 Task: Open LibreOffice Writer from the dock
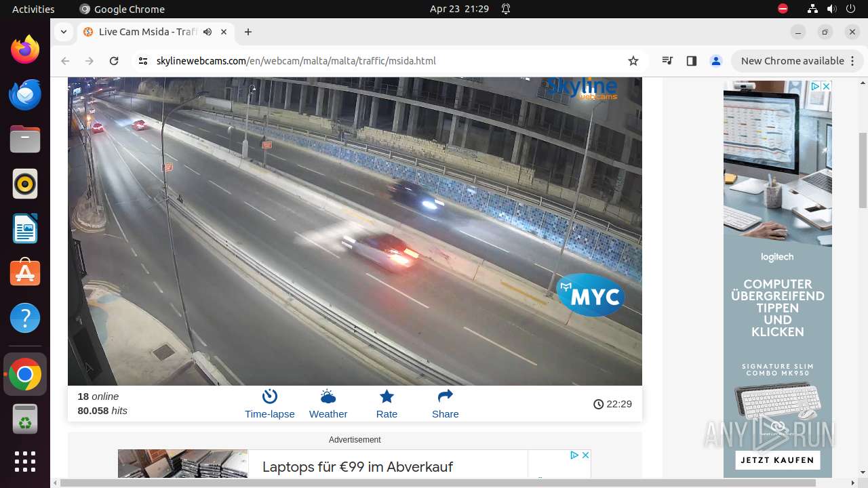tap(25, 228)
